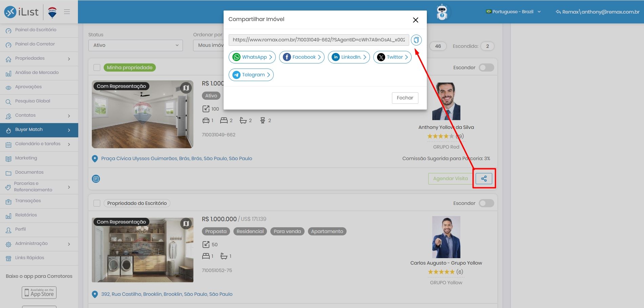Viewport: 644px width, 308px height.
Task: Click the 392, Rua Castilho address link
Action: pyautogui.click(x=167, y=294)
